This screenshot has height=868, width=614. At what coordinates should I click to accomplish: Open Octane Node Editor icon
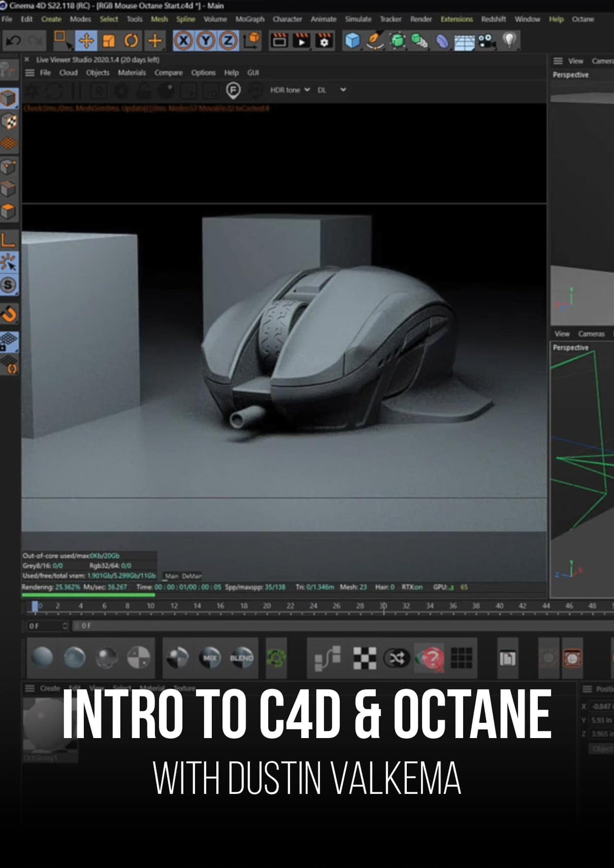[327, 658]
